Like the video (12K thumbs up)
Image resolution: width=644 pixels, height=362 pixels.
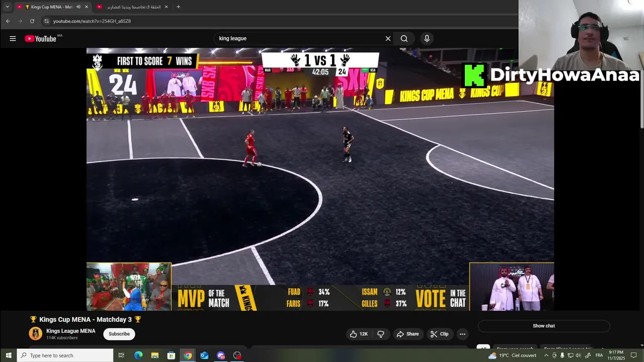pos(359,334)
